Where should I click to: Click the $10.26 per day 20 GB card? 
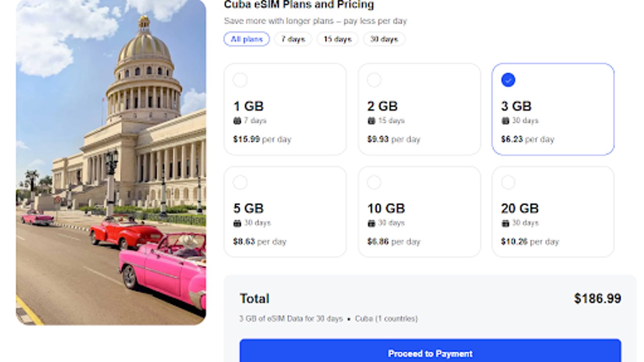[x=553, y=212]
